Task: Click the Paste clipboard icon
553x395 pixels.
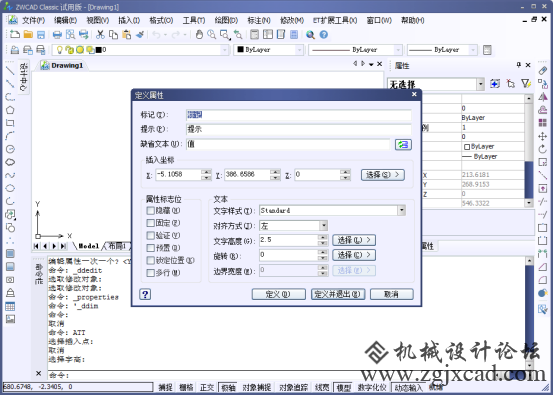Action: (x=127, y=35)
